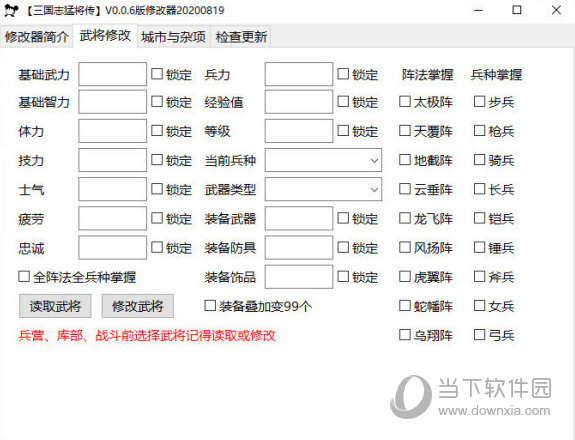Viewport: 575px width, 440px height.
Task: Click the 修改武将 button
Action: pos(138,306)
